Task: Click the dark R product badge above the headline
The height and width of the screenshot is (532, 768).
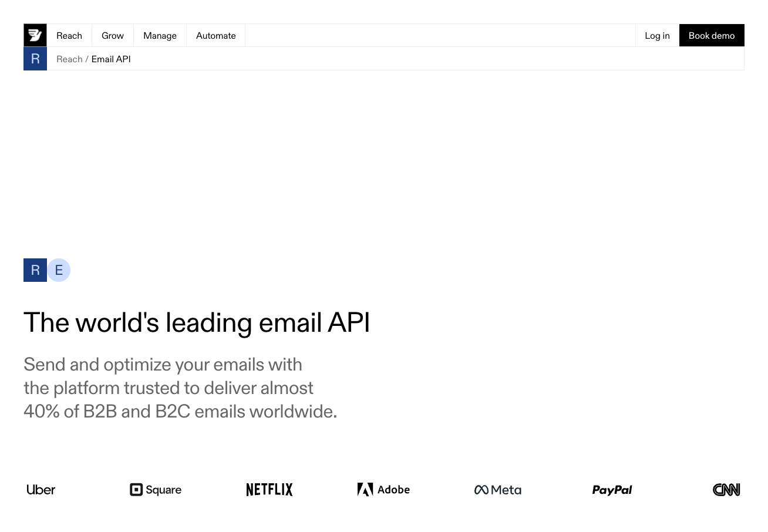Action: click(x=35, y=270)
